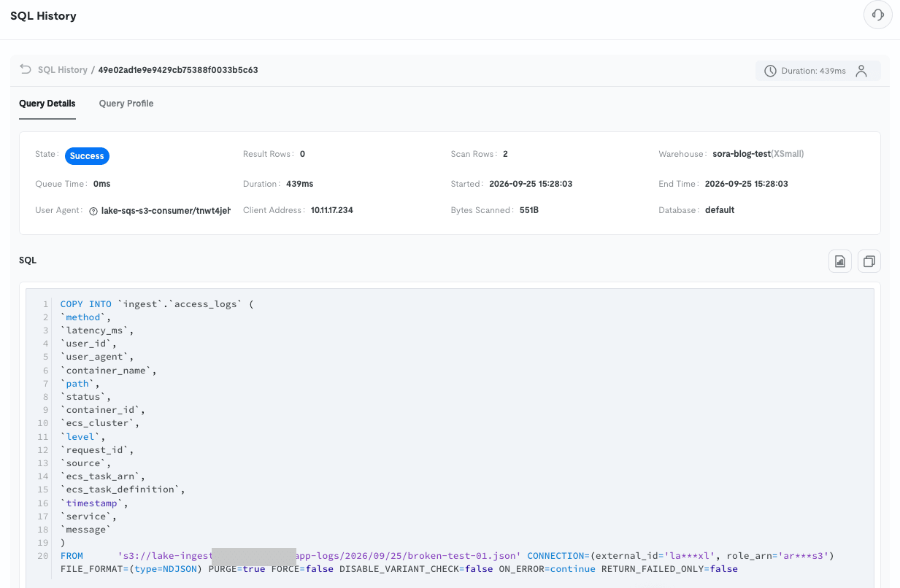Viewport: 900px width, 588px height.
Task: Select client address 10.11.17.234
Action: coord(332,210)
